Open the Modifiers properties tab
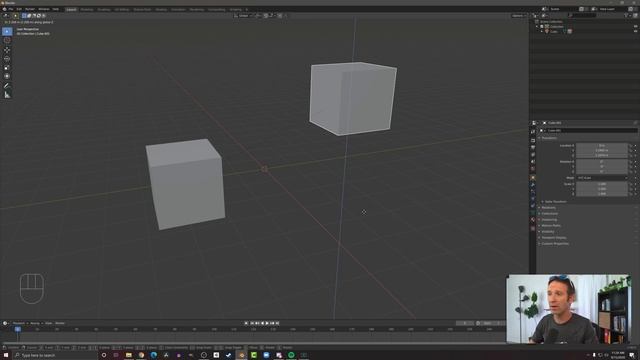640x360 pixels. pos(533,185)
